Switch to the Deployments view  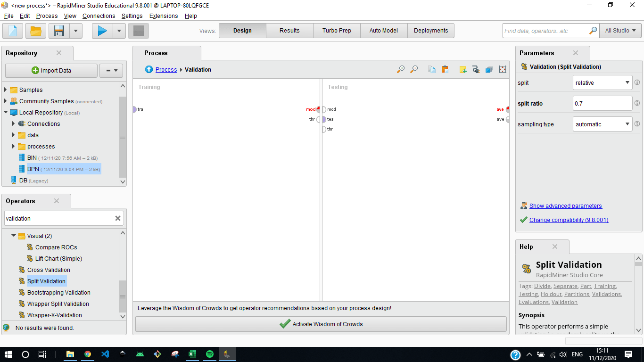431,31
